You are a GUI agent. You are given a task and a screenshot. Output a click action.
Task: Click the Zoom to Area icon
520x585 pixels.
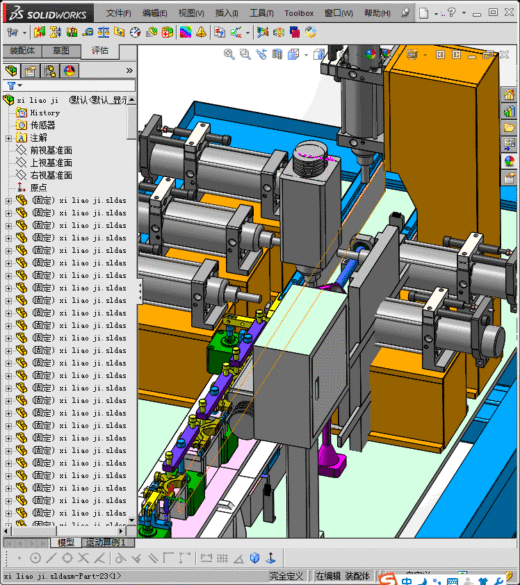tap(245, 54)
